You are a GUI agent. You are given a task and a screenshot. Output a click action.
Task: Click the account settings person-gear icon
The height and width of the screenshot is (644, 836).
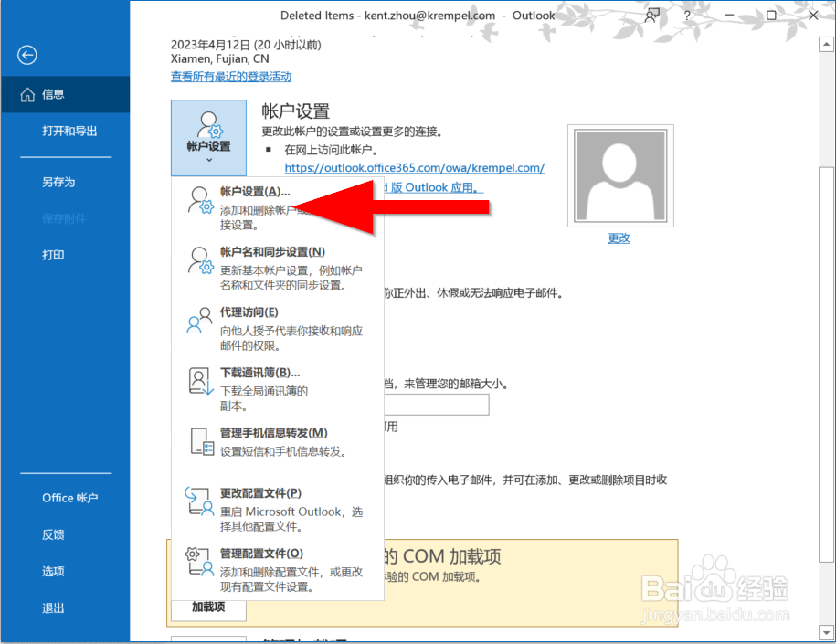(x=200, y=200)
